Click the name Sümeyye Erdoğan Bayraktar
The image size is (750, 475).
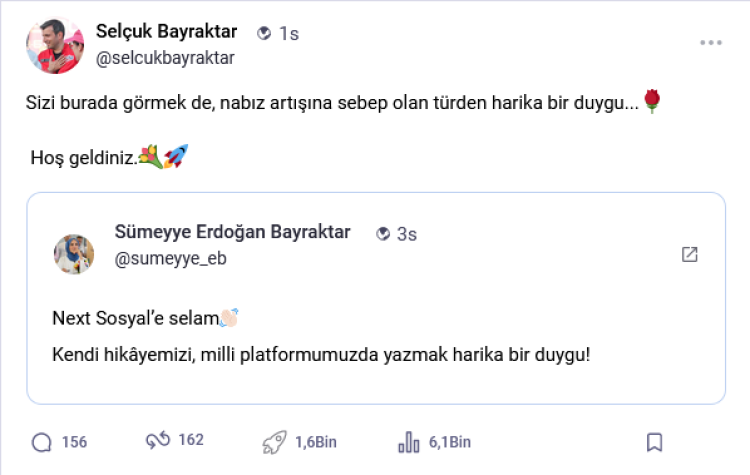(233, 232)
